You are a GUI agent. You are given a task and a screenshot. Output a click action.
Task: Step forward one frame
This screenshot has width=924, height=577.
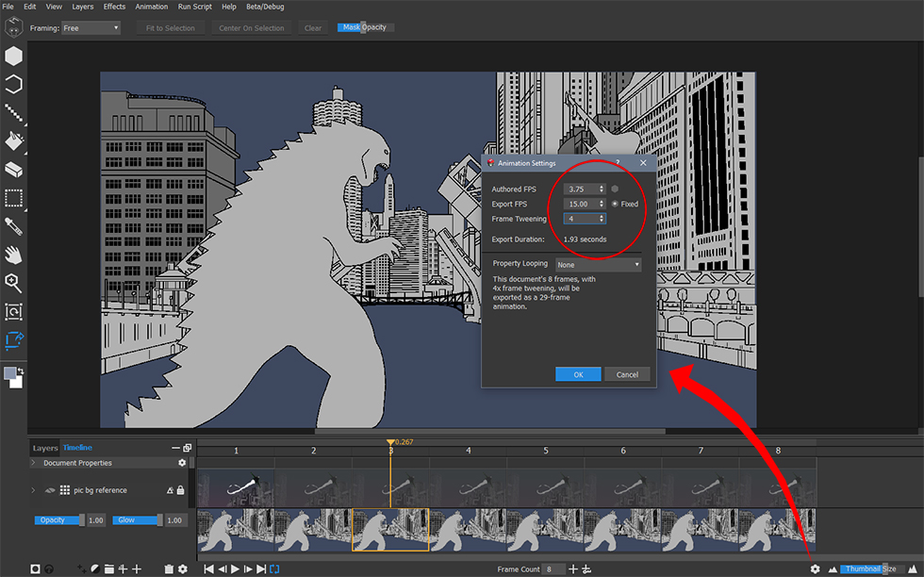tap(248, 569)
